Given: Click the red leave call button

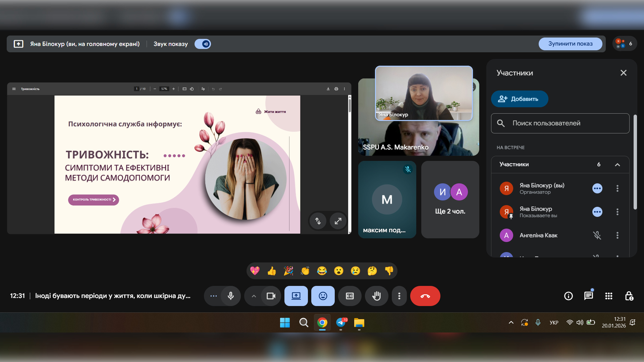Looking at the screenshot, I should click(x=425, y=296).
